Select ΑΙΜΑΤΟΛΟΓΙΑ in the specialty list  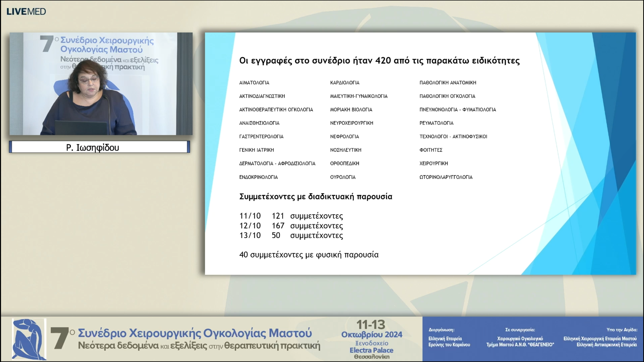pos(254,83)
